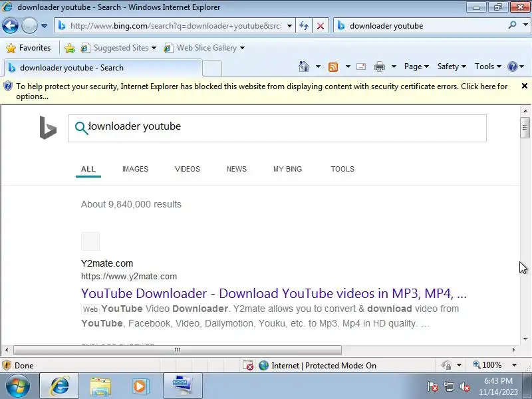Switch to the IMAGES tab

136,169
